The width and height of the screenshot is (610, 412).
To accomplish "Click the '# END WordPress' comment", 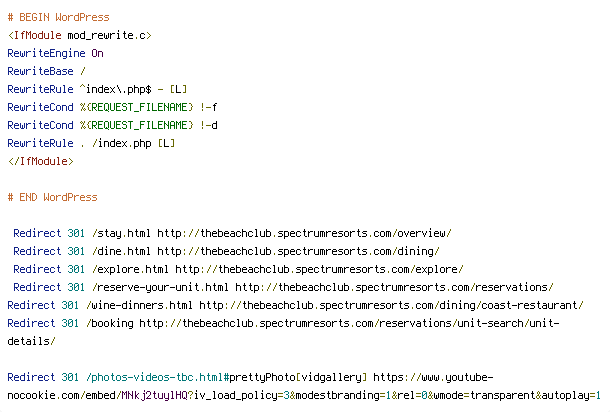I will coord(53,197).
